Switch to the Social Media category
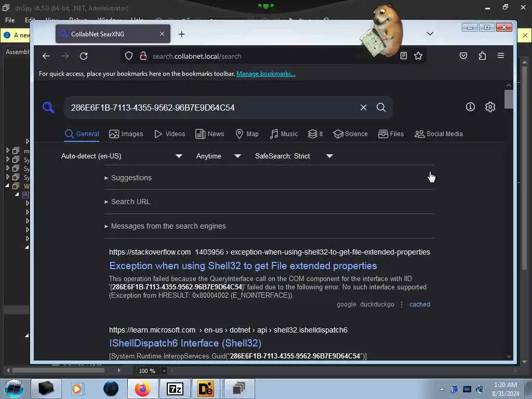532x399 pixels. [438, 134]
